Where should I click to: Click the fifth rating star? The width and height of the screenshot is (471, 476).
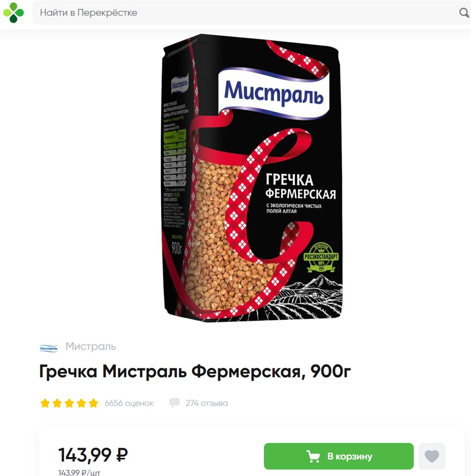click(x=93, y=403)
